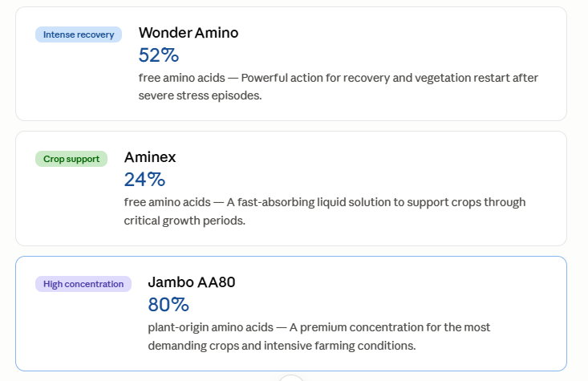This screenshot has width=588, height=381.
Task: Click 'plant-origin amino acids' phrase
Action: click(210, 327)
